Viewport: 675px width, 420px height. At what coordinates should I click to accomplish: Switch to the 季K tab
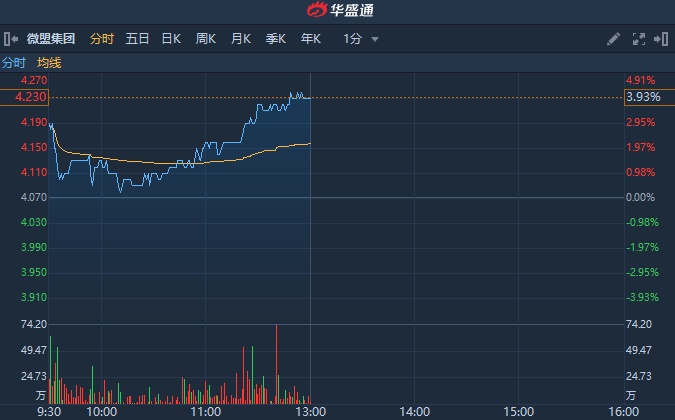click(275, 39)
